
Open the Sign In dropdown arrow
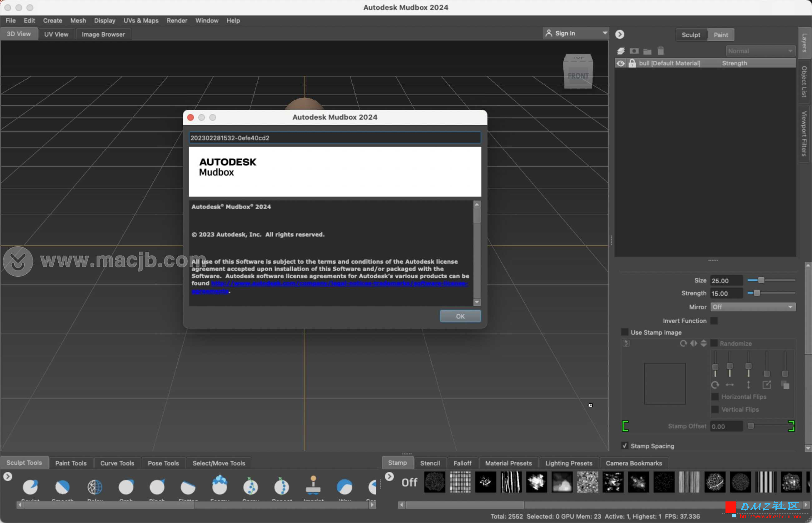(605, 33)
